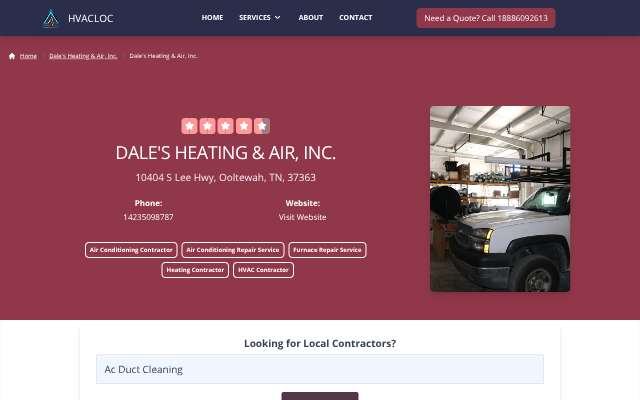Open the garage truck business photo
The image size is (640, 400).
pyautogui.click(x=500, y=199)
